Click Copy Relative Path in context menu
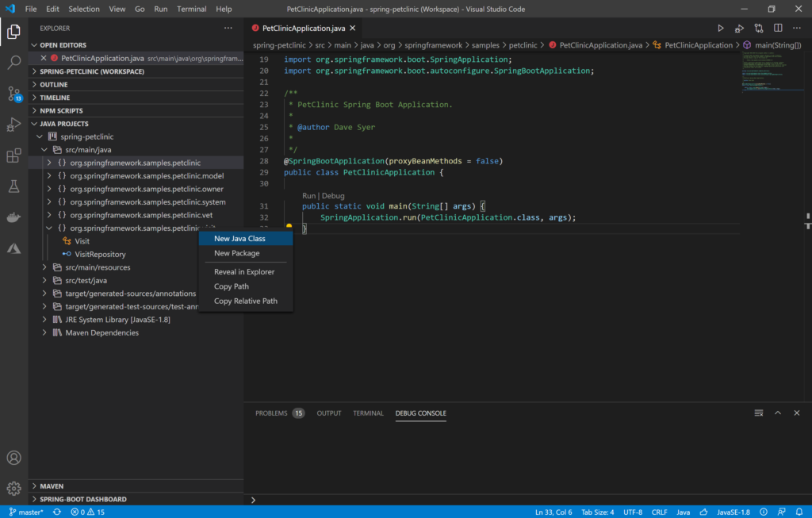This screenshot has height=518, width=812. tap(245, 301)
